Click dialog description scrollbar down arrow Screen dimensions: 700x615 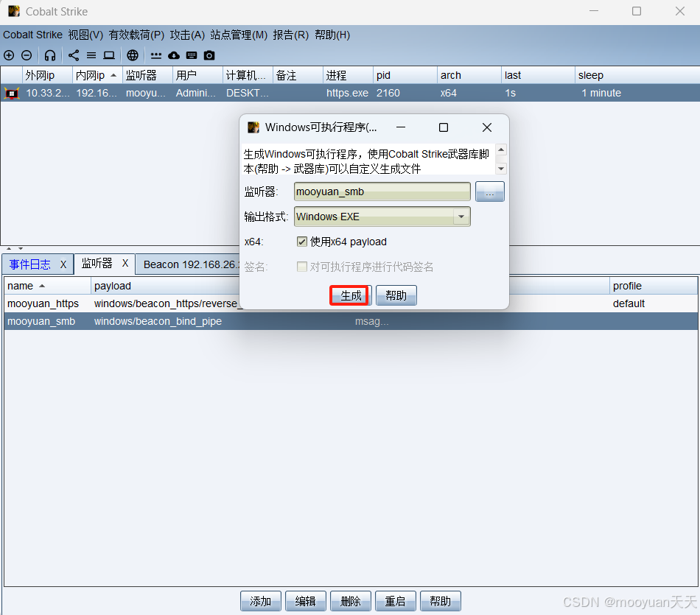501,169
